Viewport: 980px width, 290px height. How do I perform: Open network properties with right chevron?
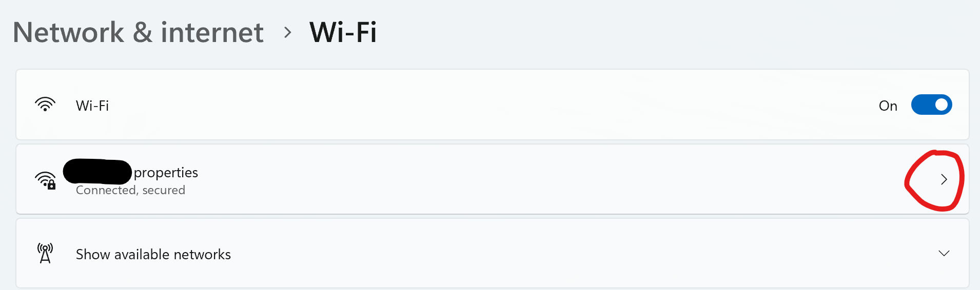point(944,179)
